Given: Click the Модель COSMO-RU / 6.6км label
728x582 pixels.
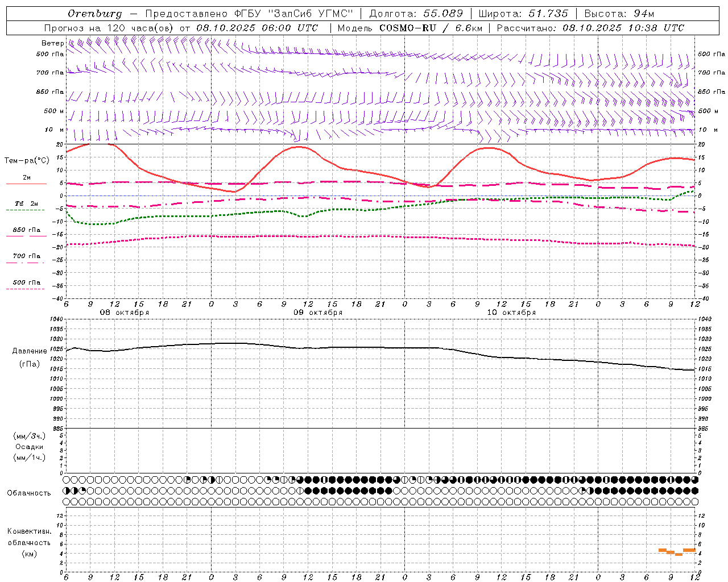Looking at the screenshot, I should click(410, 28).
